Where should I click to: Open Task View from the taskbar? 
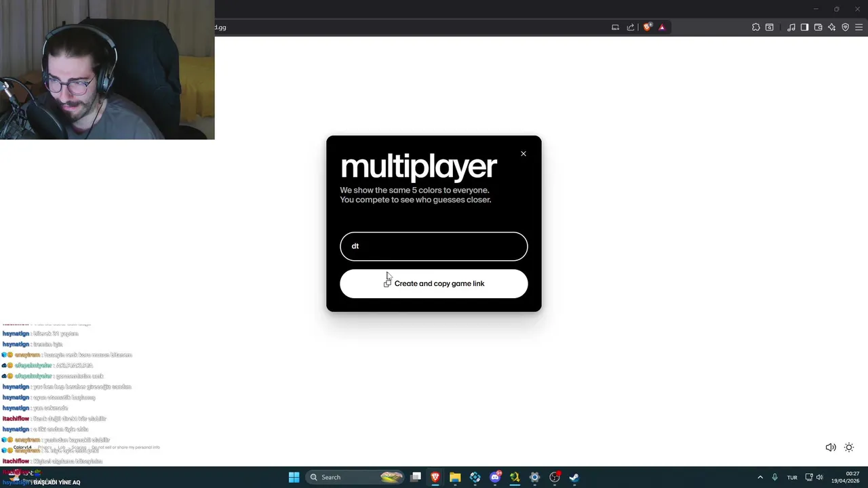(416, 477)
